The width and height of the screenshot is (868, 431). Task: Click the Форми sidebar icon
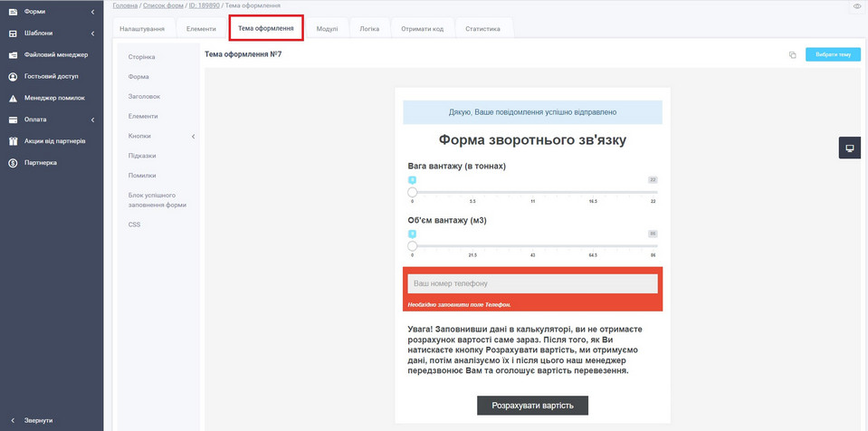click(13, 12)
